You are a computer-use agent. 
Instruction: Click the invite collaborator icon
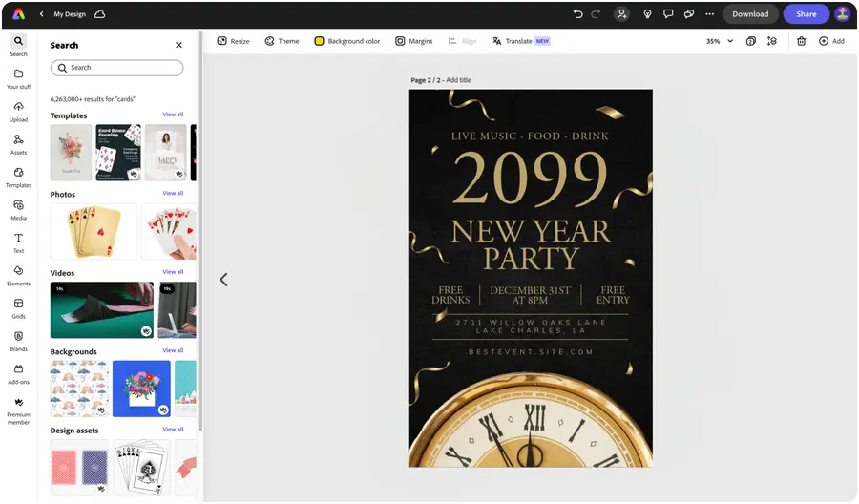(621, 14)
